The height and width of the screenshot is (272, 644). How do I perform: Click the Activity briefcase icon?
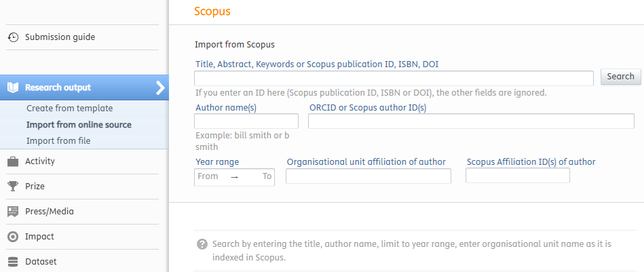tap(13, 161)
